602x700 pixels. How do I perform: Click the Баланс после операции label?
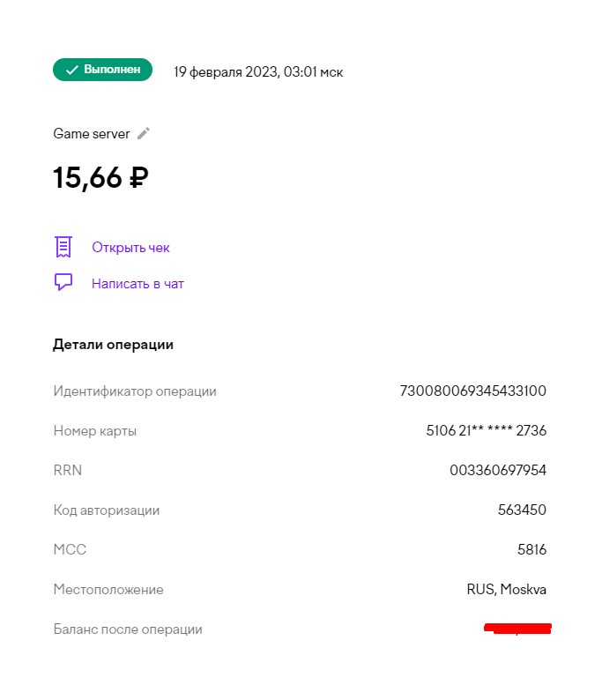point(128,629)
